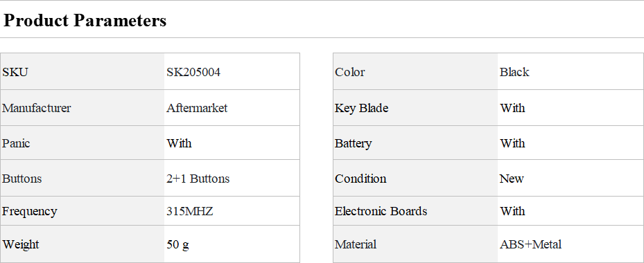This screenshot has width=644, height=263.
Task: Click the Frequency label cell
Action: [82, 211]
